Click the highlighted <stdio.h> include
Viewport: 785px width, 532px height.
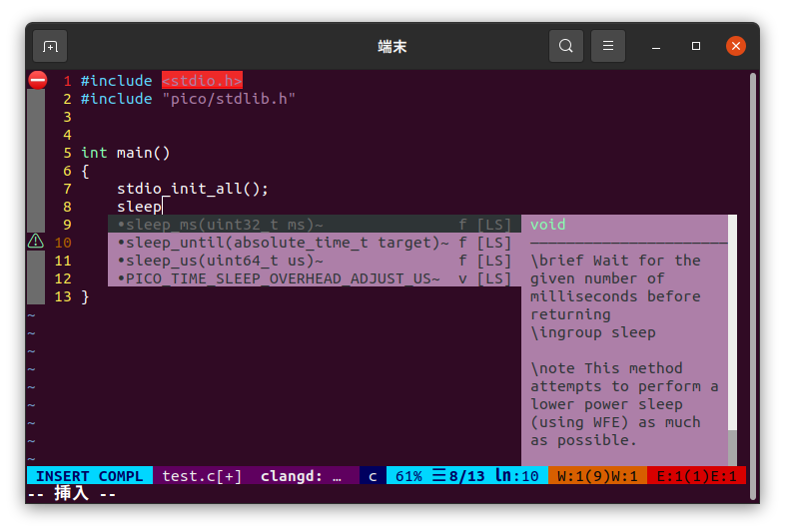202,80
